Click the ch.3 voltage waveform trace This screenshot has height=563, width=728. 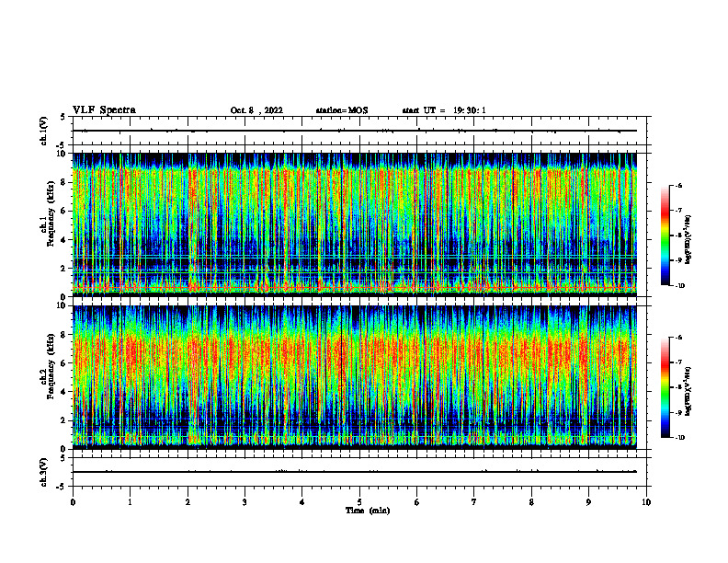pyautogui.click(x=355, y=472)
